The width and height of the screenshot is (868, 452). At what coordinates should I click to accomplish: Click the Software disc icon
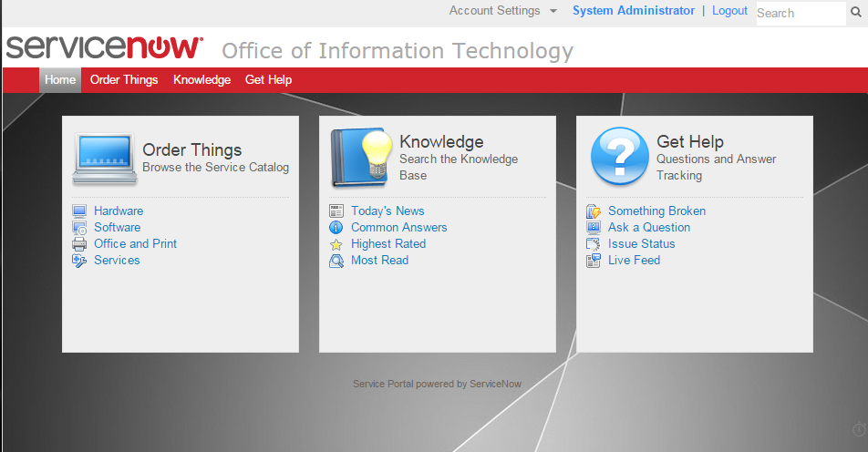pos(79,228)
